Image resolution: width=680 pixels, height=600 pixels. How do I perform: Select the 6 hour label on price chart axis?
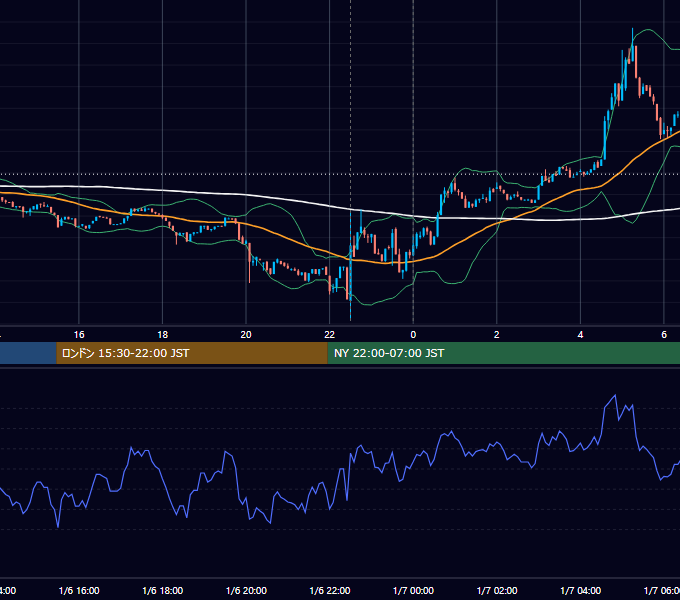pyautogui.click(x=664, y=335)
